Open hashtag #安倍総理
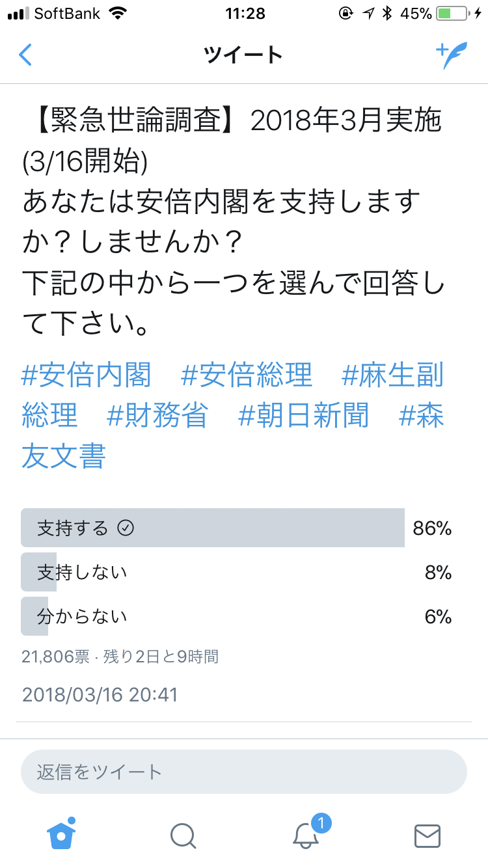 point(247,375)
